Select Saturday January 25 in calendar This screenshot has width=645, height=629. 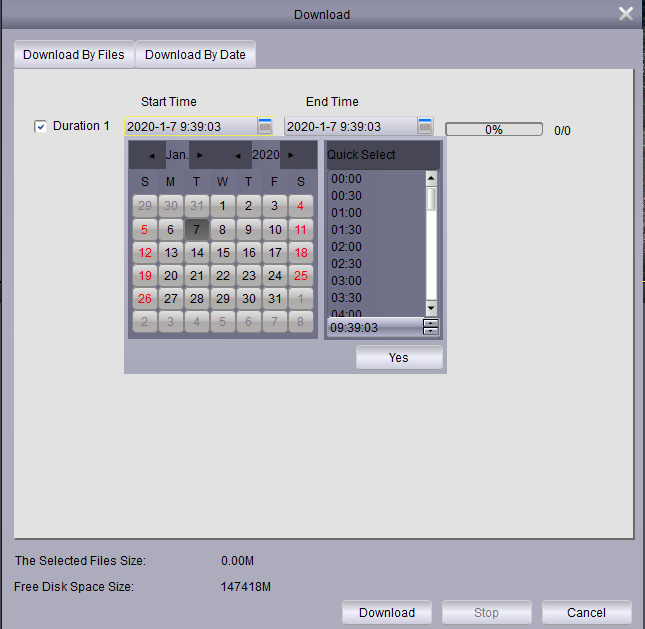coord(301,275)
